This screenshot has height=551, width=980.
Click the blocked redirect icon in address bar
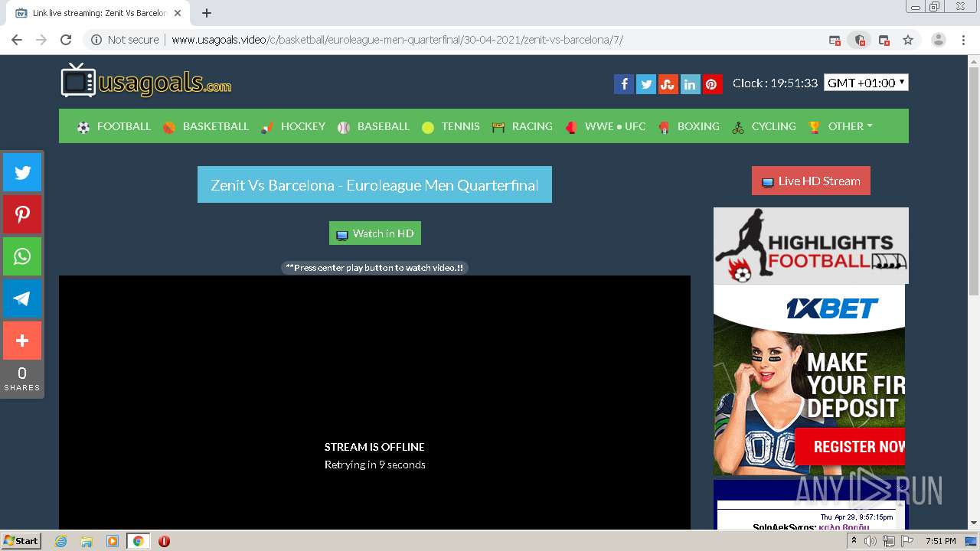884,40
